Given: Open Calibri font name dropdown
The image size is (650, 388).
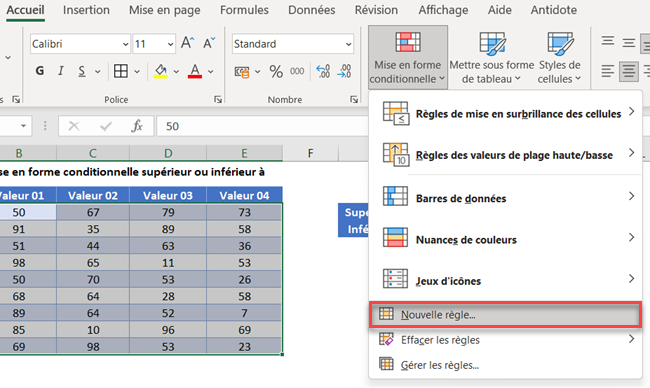Looking at the screenshot, I should (125, 44).
